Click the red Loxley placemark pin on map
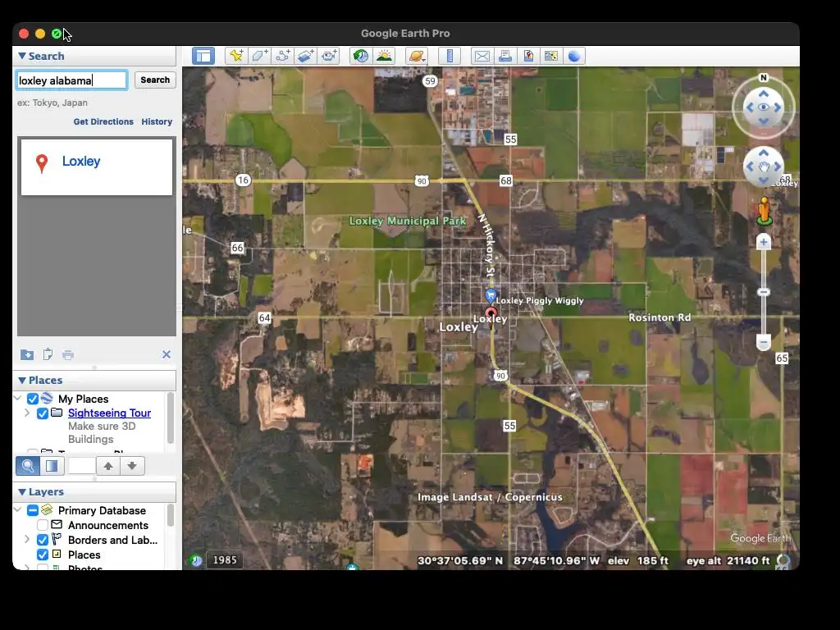The height and width of the screenshot is (630, 840). [491, 314]
